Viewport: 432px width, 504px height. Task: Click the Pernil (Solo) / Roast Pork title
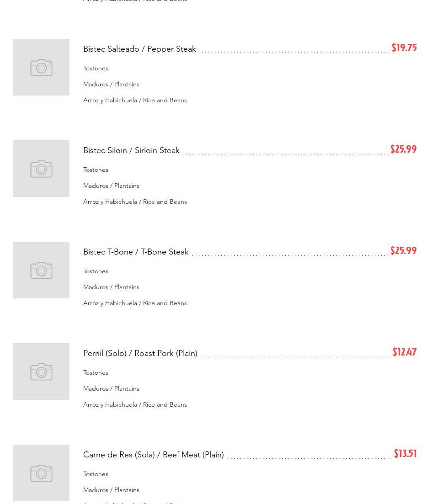click(x=140, y=353)
